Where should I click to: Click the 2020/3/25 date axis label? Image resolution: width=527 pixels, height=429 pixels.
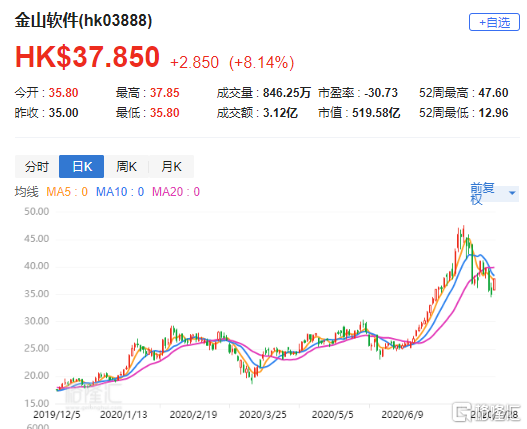click(263, 415)
